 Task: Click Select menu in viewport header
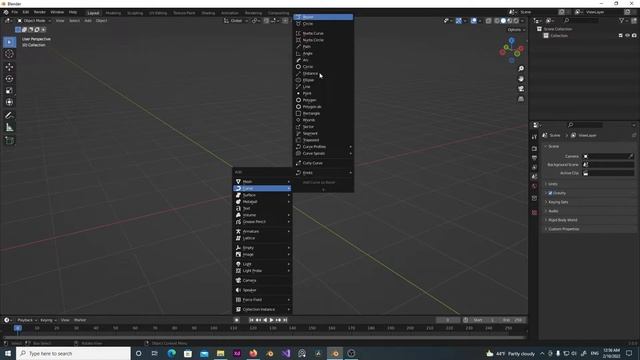74,20
